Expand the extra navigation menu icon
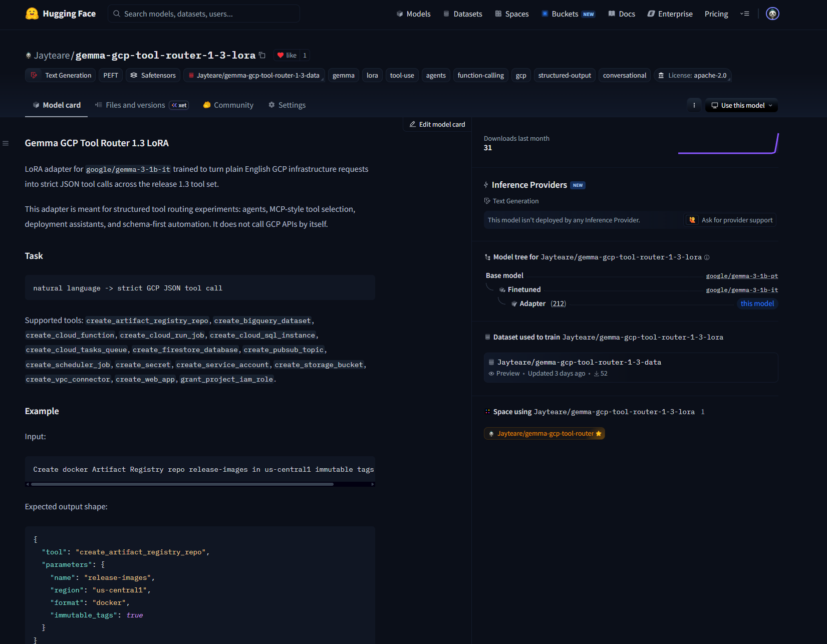This screenshot has height=644, width=827. pos(745,14)
